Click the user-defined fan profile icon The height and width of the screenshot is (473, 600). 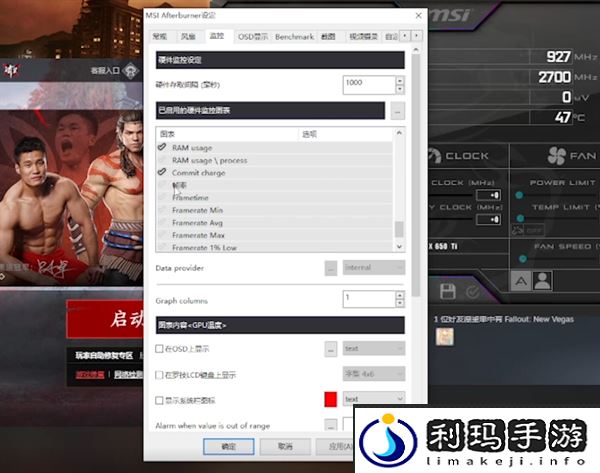click(543, 281)
